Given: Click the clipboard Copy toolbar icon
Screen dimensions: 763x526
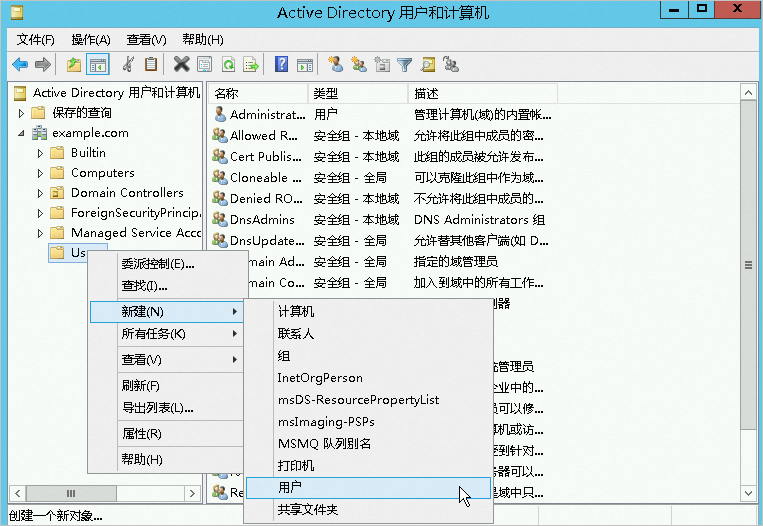Looking at the screenshot, I should pyautogui.click(x=151, y=64).
